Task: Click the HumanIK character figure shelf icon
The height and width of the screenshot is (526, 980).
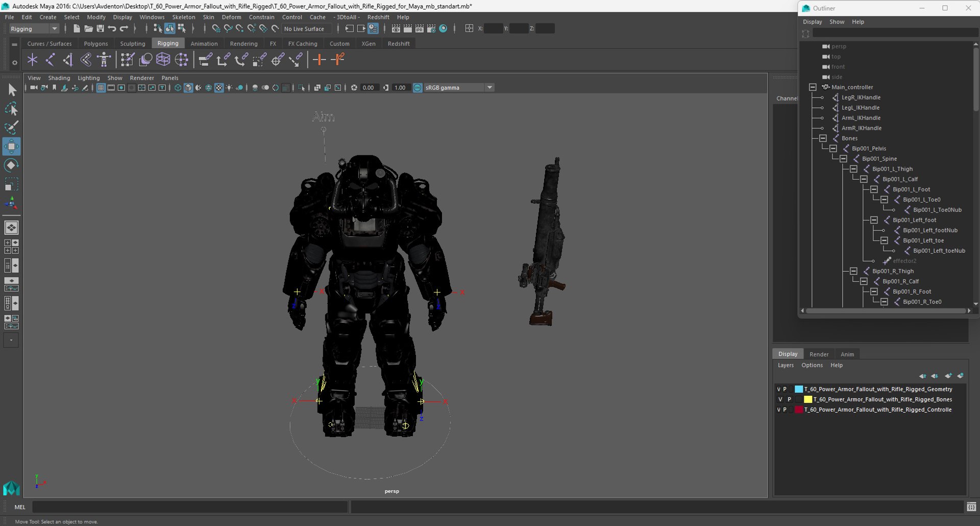Action: coord(104,60)
